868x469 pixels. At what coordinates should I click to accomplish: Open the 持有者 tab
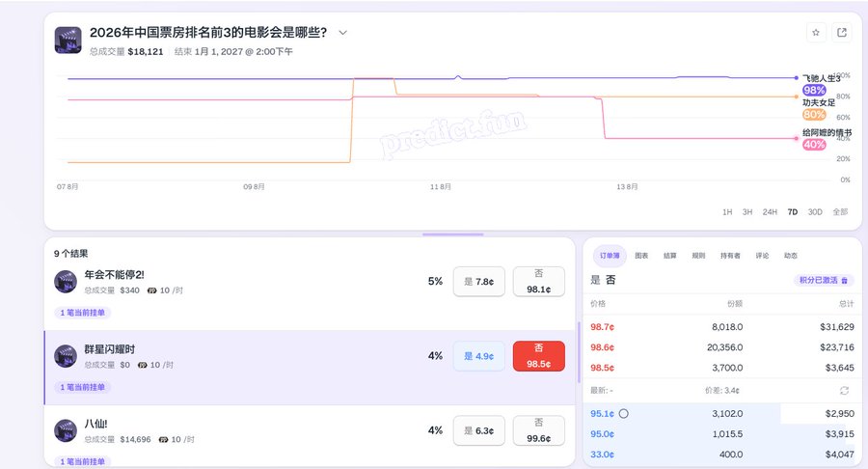(x=730, y=256)
